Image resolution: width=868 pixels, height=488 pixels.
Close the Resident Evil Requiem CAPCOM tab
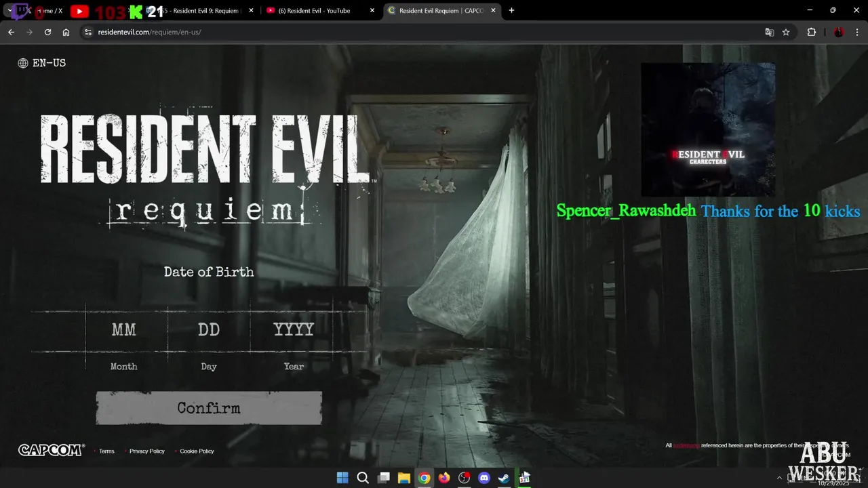pyautogui.click(x=494, y=10)
